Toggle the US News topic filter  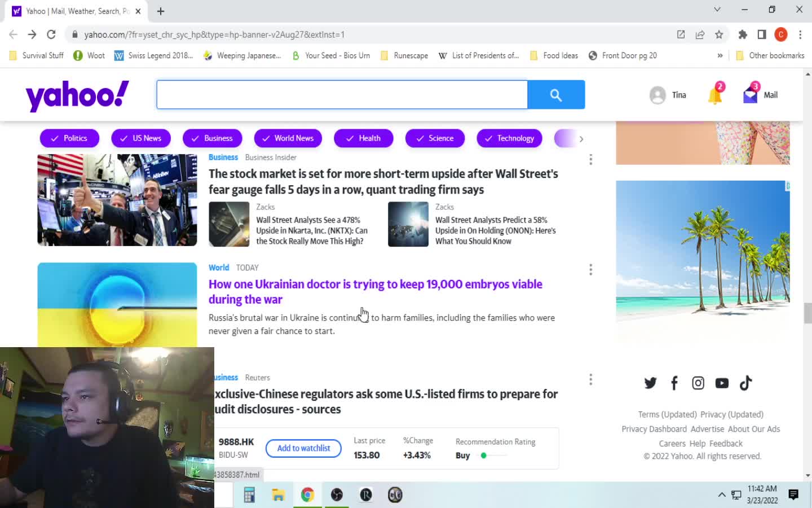(x=141, y=138)
